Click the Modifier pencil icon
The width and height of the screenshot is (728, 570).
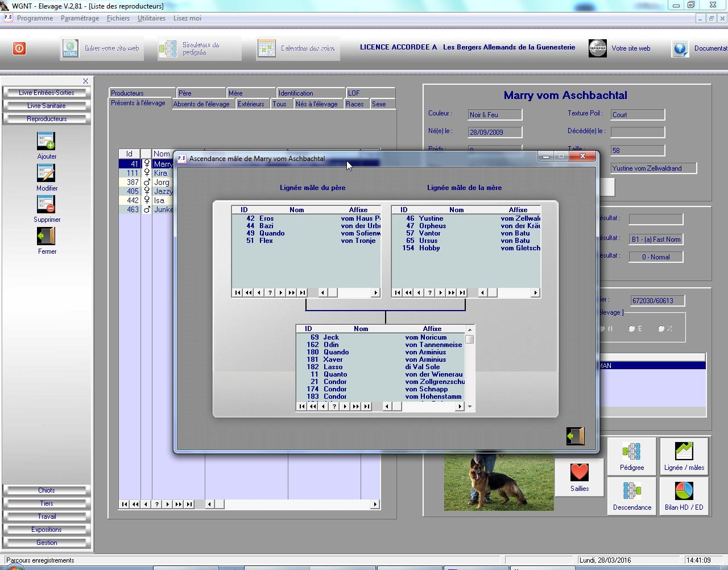(x=46, y=173)
